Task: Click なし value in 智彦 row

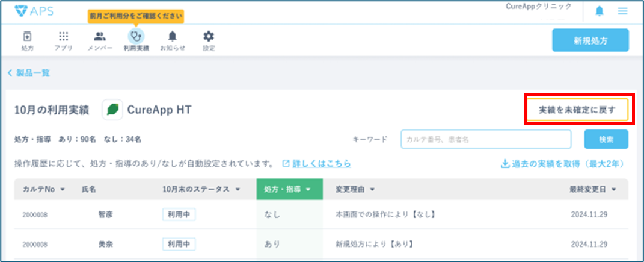Action: [x=271, y=214]
